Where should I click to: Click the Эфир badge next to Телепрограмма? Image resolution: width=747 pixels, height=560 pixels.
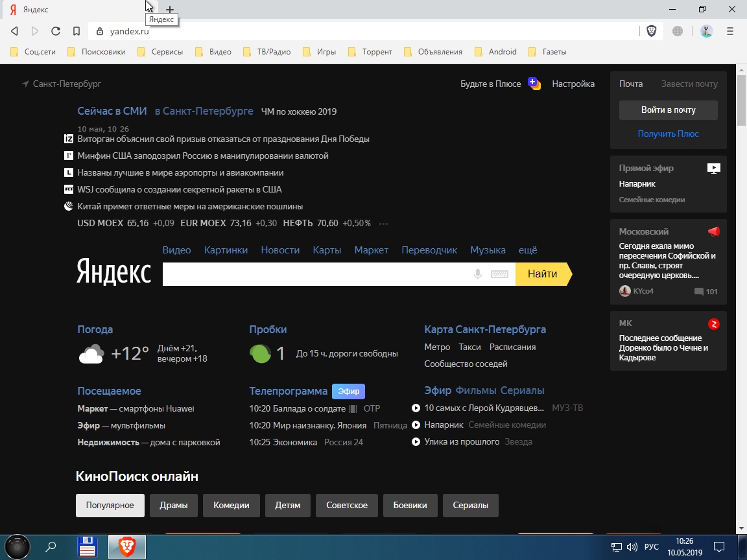[x=349, y=391]
